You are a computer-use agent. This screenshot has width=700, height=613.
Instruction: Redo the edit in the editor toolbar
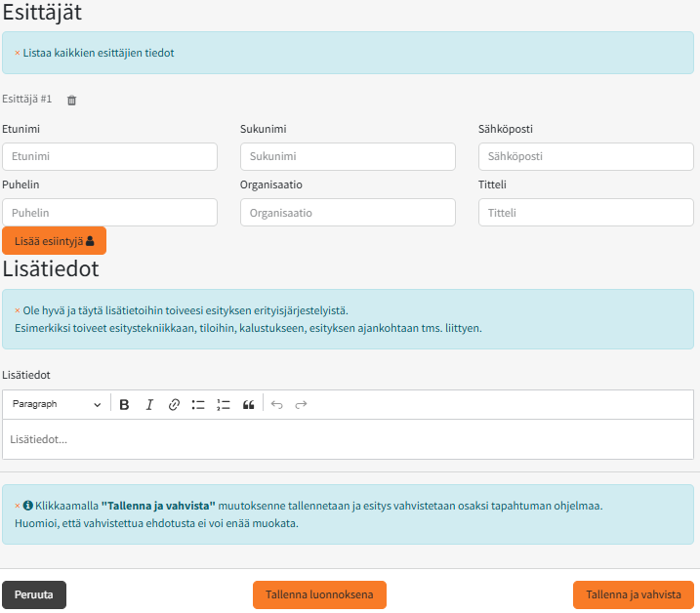pyautogui.click(x=301, y=404)
